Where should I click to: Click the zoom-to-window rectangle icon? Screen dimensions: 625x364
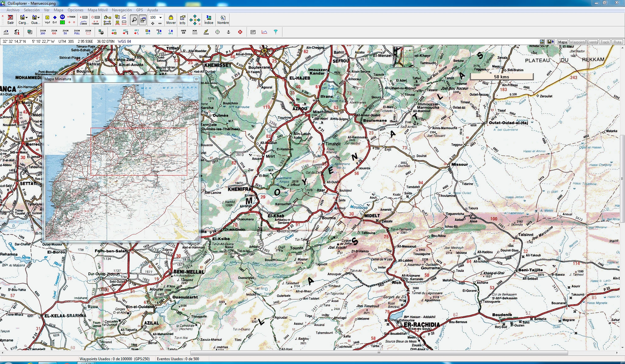click(88, 32)
